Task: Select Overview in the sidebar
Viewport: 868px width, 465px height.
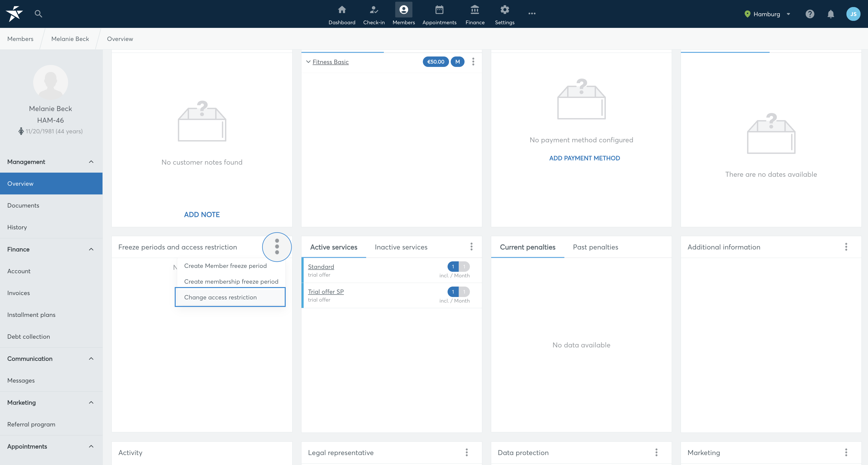Action: click(51, 184)
